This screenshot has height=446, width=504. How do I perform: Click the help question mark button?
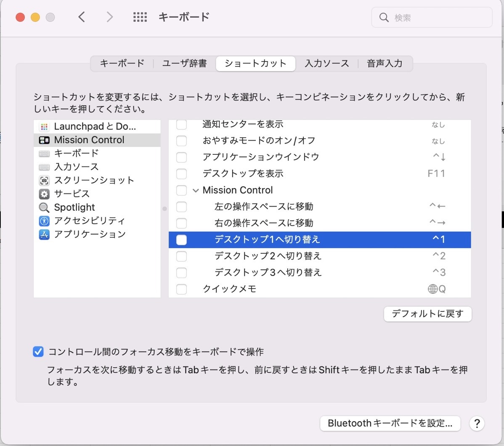477,423
